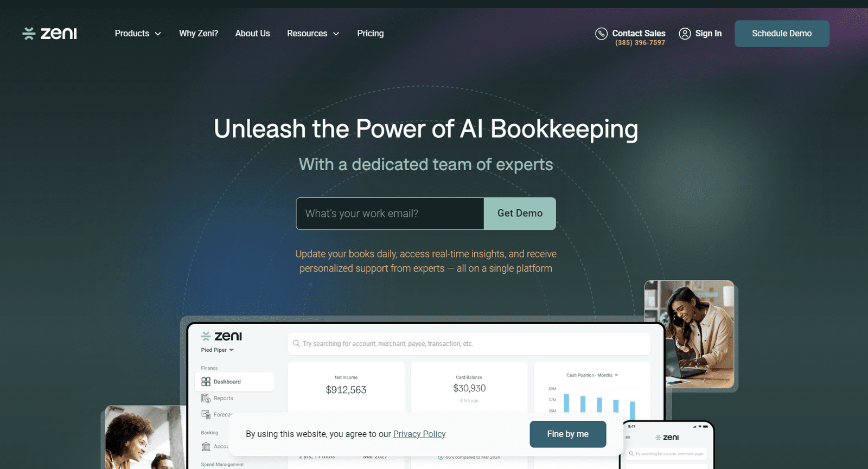The image size is (868, 469).
Task: Open the Pied Piper company dropdown
Action: 217,350
